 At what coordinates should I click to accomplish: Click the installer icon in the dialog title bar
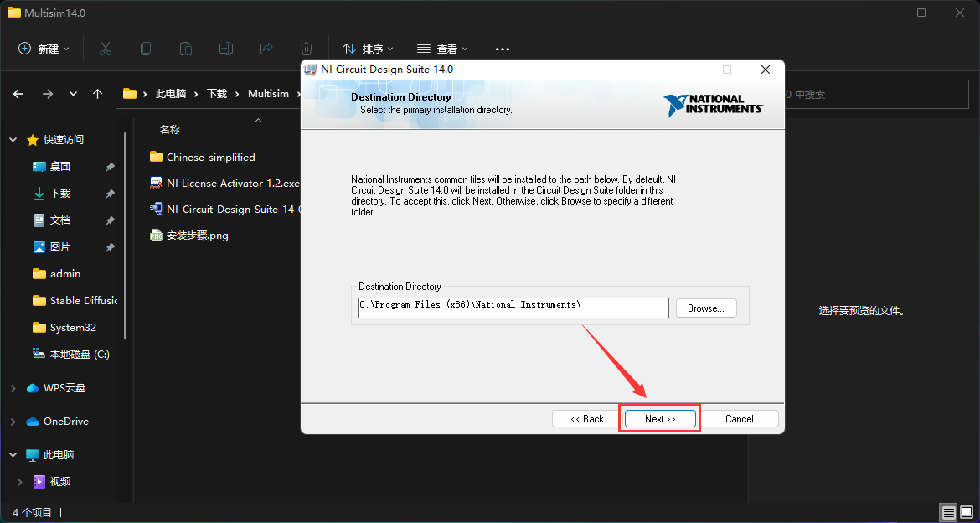click(311, 70)
